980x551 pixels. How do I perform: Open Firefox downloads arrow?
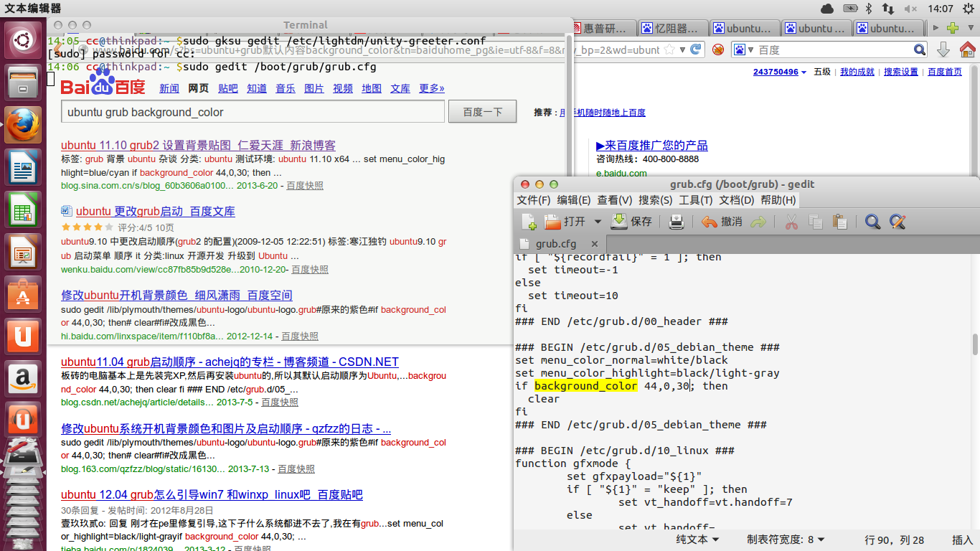(x=943, y=50)
